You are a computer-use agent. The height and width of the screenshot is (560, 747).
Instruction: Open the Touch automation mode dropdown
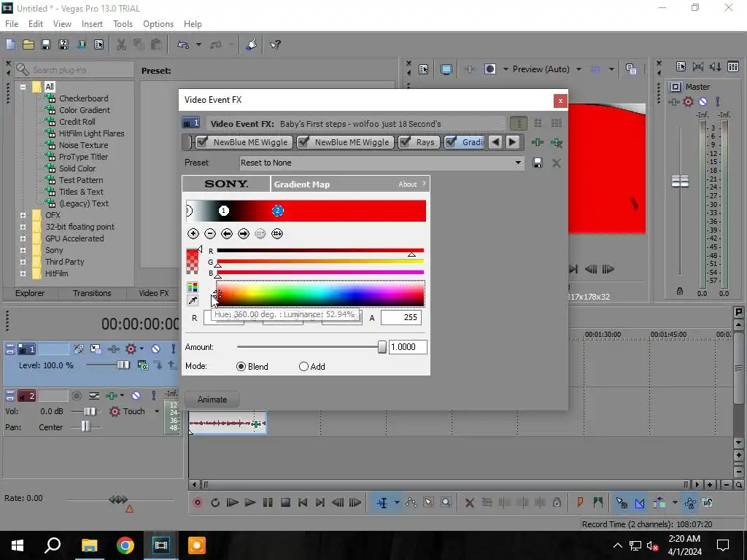point(157,411)
